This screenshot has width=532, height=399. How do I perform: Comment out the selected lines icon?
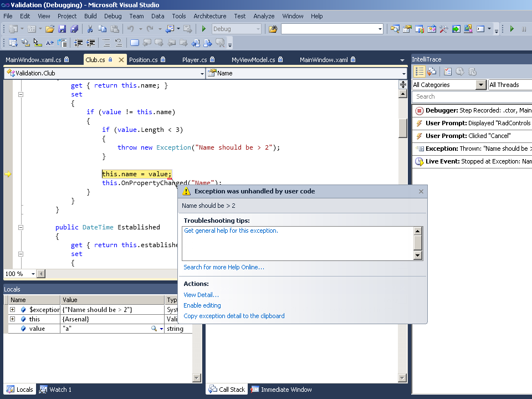pos(106,43)
